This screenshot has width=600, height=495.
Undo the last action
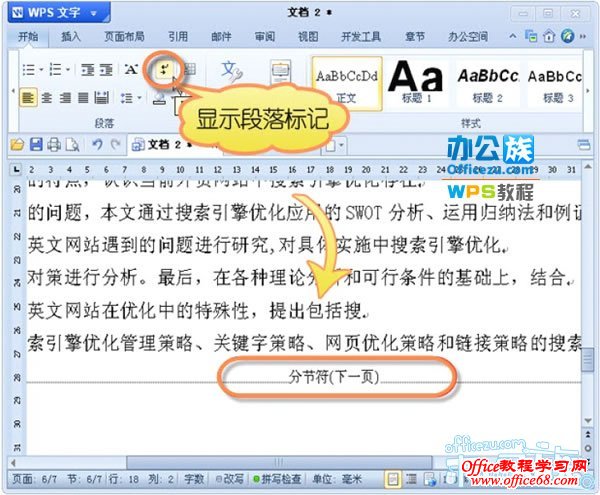98,145
